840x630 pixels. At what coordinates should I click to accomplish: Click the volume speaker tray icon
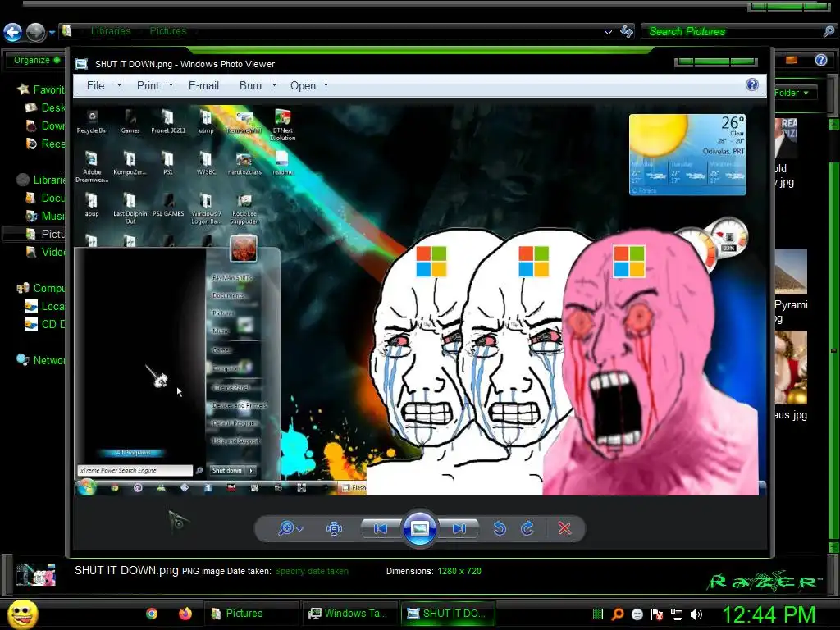[696, 614]
